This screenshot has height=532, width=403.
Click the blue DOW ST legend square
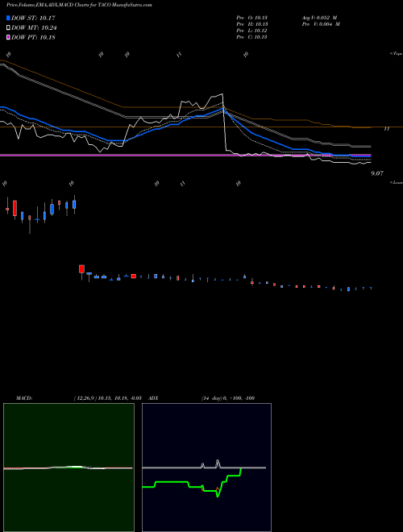coord(9,18)
